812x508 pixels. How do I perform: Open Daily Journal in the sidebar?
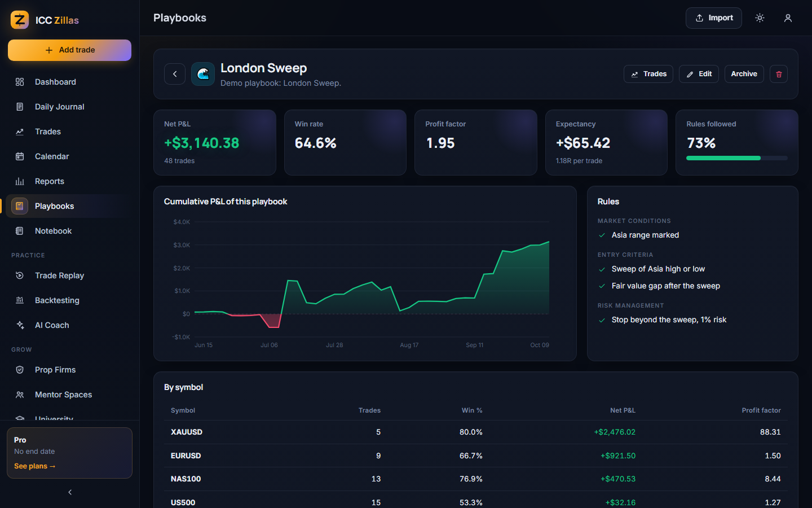point(69,107)
